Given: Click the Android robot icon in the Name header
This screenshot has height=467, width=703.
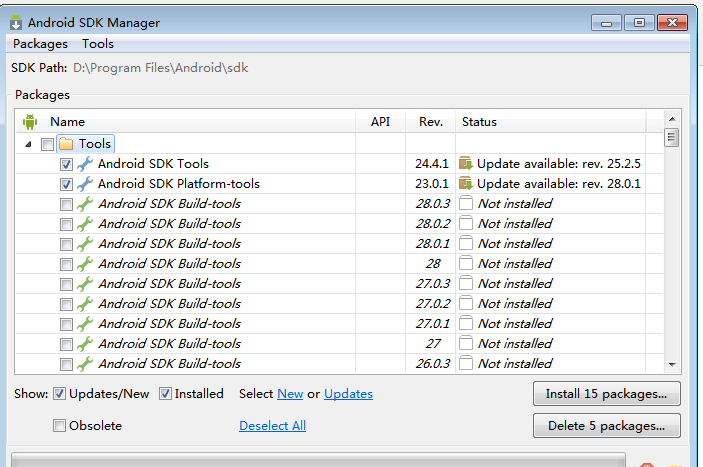Looking at the screenshot, I should click(x=30, y=121).
